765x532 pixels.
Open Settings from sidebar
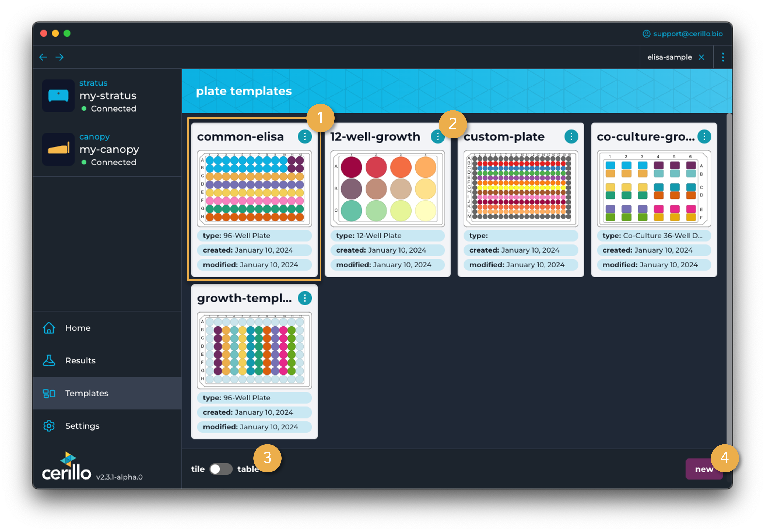[x=107, y=426]
